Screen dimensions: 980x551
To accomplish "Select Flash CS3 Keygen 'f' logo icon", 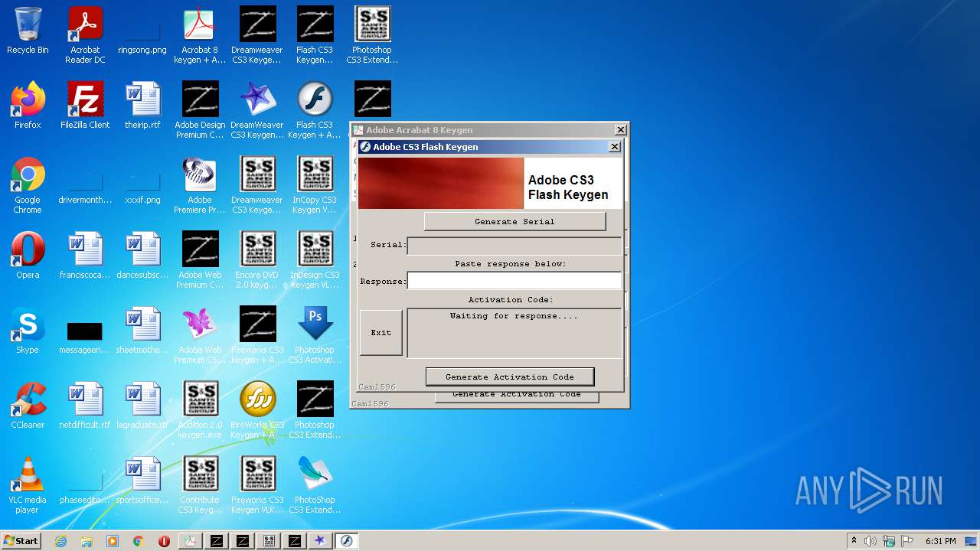I will pyautogui.click(x=315, y=110).
